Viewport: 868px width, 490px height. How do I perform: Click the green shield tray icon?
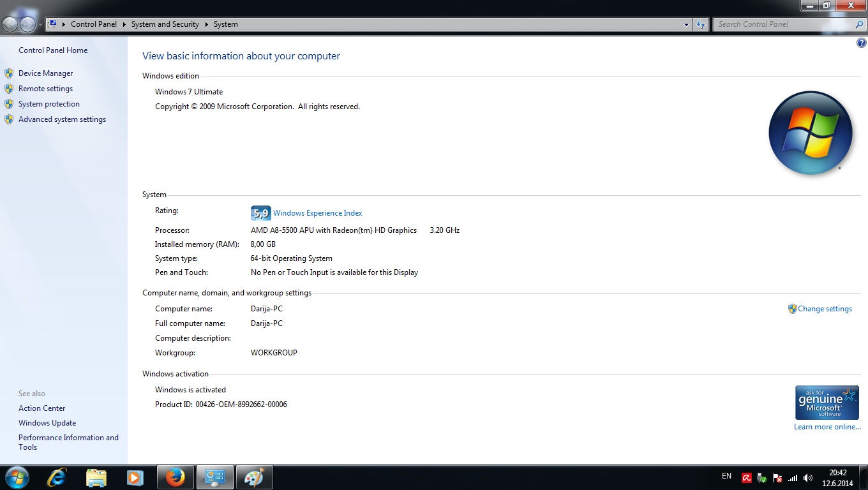(x=762, y=478)
